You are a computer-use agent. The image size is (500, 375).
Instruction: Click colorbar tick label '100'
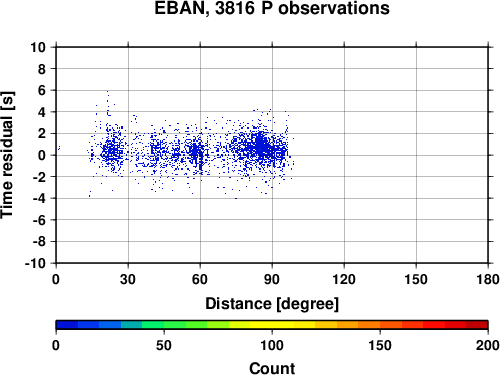click(x=272, y=345)
